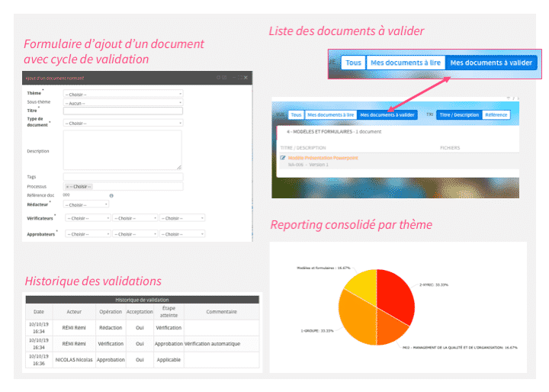Open the second Approbateurs dropdown
The height and width of the screenshot is (392, 549).
pyautogui.click(x=135, y=233)
